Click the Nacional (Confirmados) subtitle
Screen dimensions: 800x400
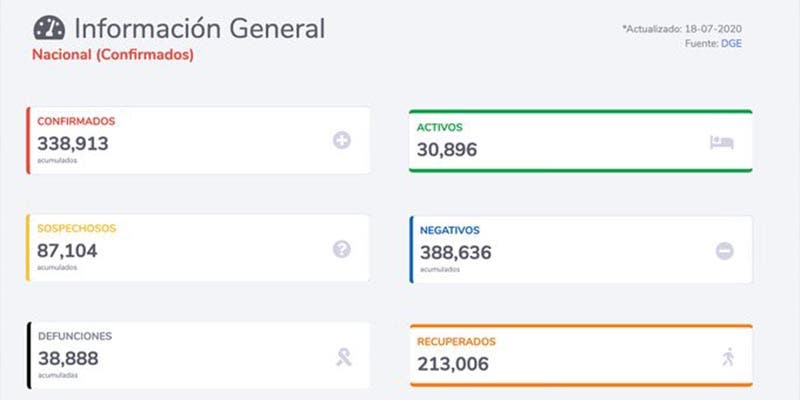(x=113, y=55)
